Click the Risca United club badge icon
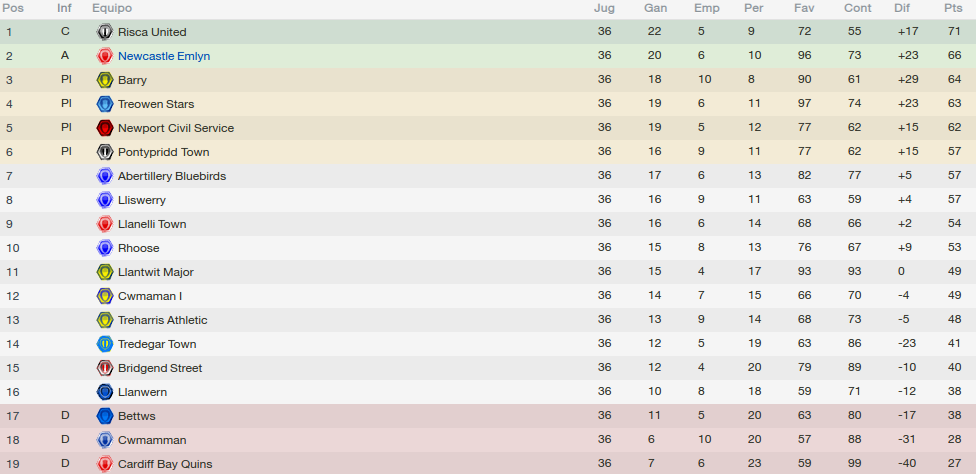Viewport: 976px width, 474px height. click(105, 32)
